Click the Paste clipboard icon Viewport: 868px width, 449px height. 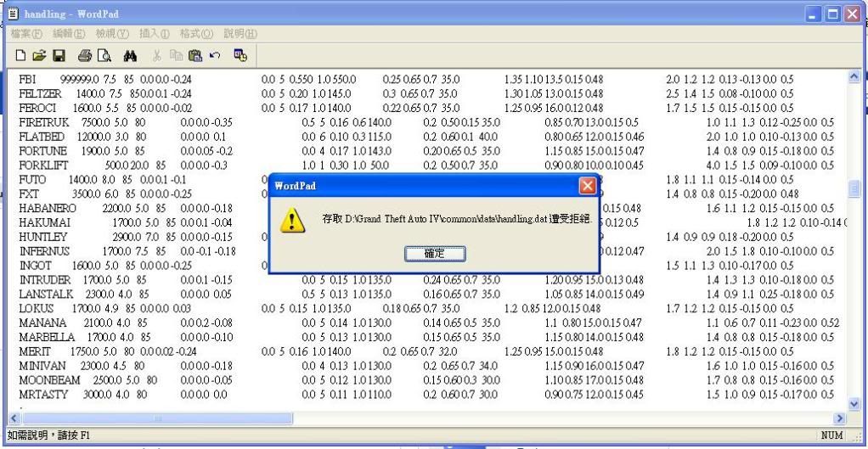(194, 54)
